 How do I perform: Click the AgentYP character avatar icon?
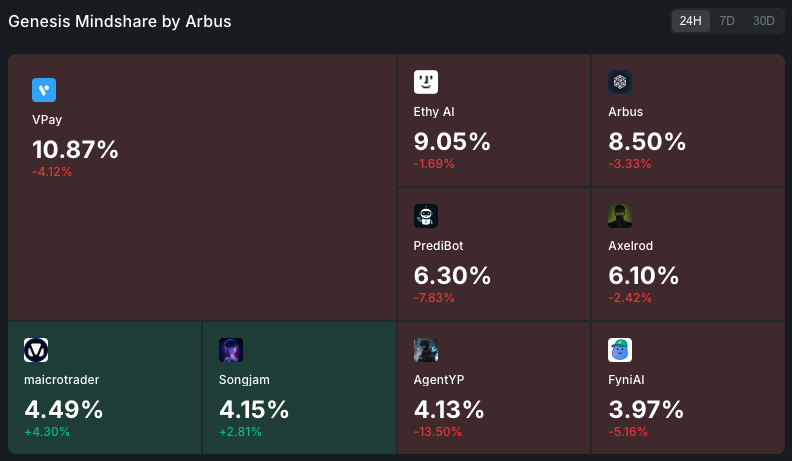426,350
